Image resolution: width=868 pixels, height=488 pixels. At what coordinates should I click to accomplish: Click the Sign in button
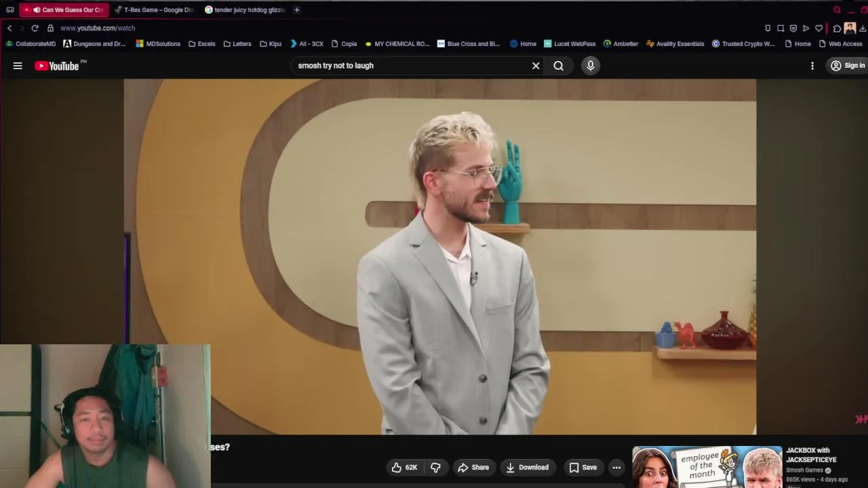click(x=848, y=66)
